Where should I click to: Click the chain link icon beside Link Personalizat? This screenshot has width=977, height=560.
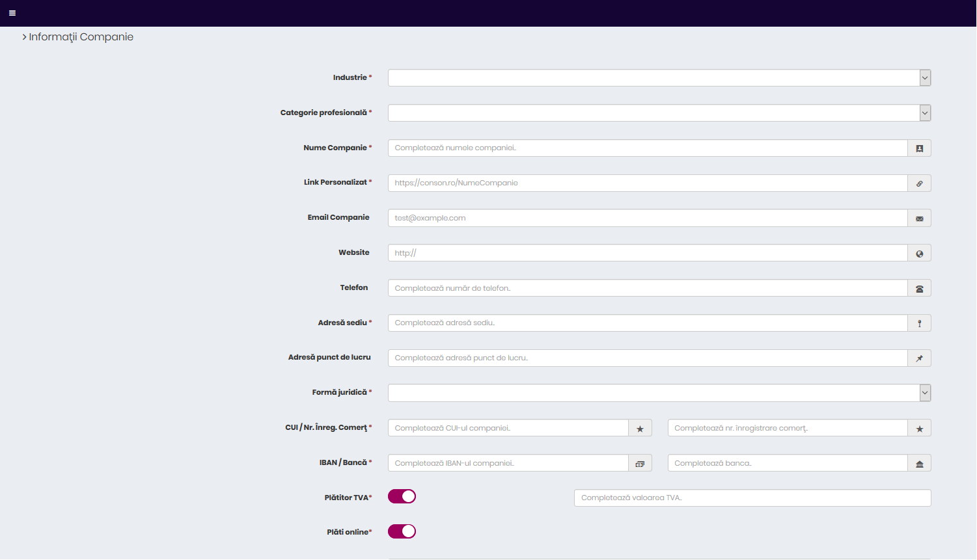(x=919, y=183)
